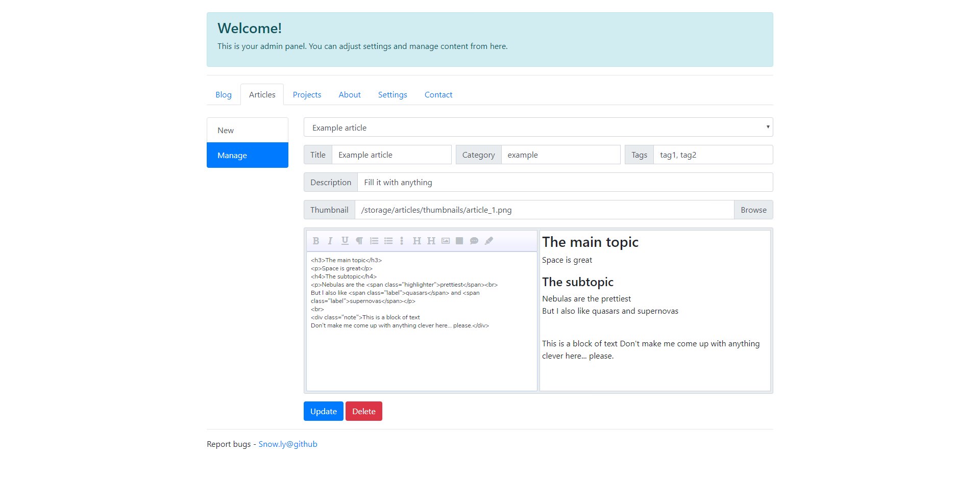This screenshot has height=481, width=980.
Task: Click 'But I also like quasars' preview line
Action: click(610, 311)
